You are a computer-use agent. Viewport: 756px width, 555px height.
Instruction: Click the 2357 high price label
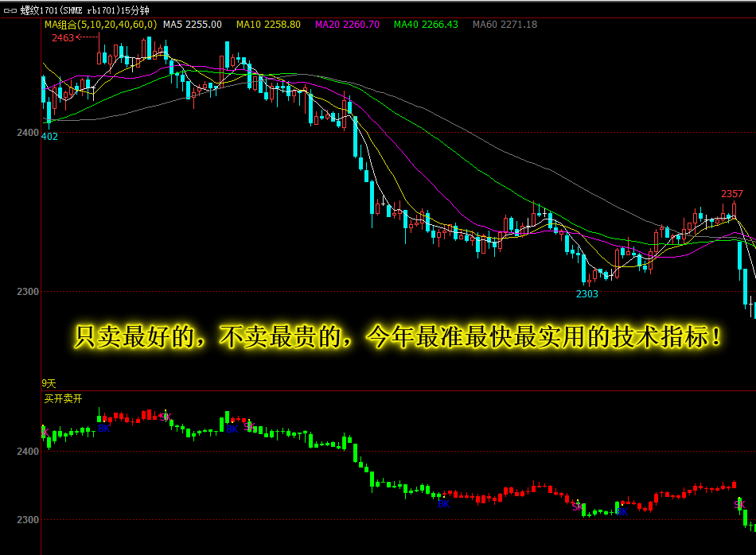[732, 194]
